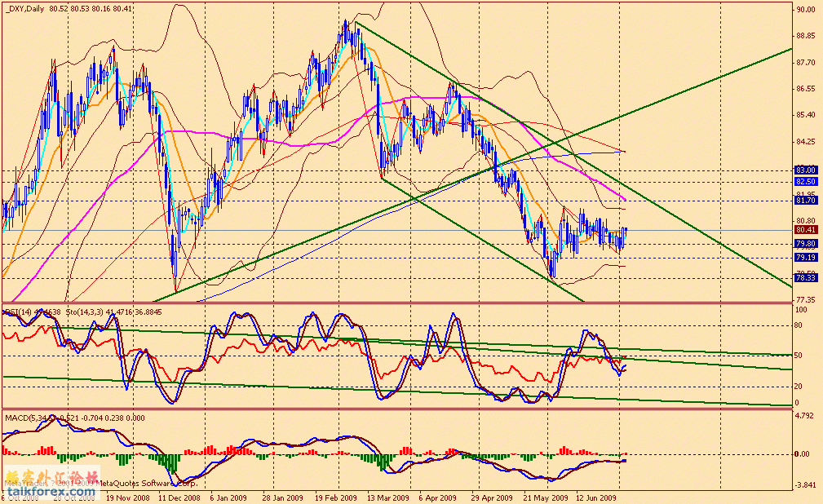Select the 21 May 2009 date label
The width and height of the screenshot is (823, 504).
point(546,497)
